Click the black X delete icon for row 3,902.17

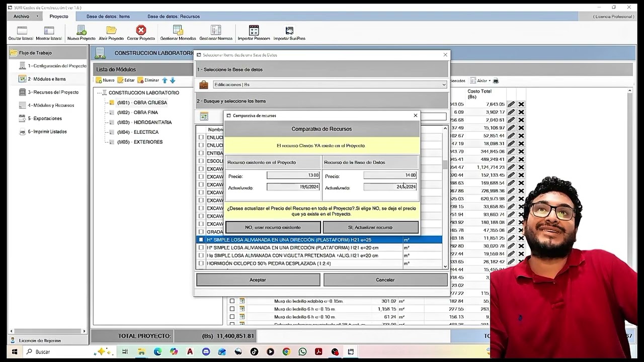pyautogui.click(x=521, y=112)
